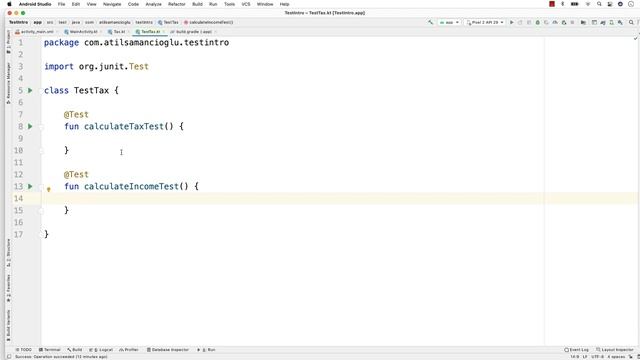Click the LF line separator selector

585,357
